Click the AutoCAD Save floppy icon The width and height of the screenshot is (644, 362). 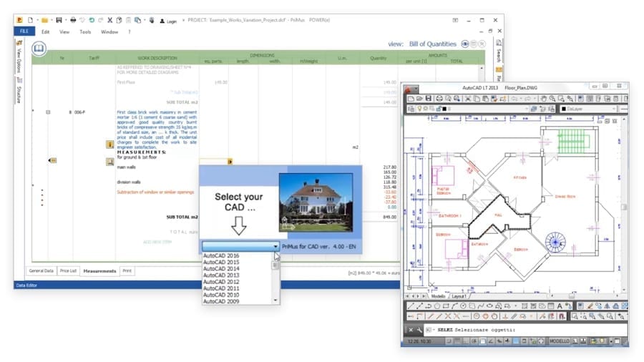pyautogui.click(x=429, y=99)
